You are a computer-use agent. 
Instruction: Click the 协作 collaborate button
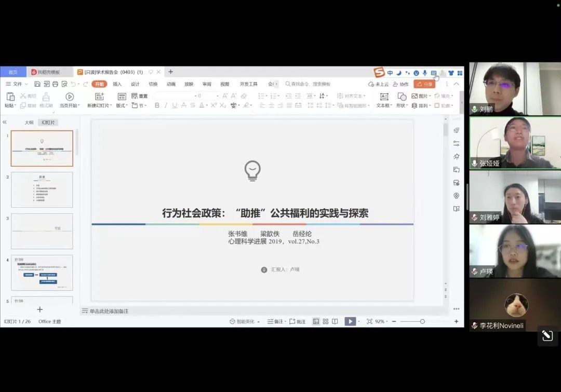[401, 84]
